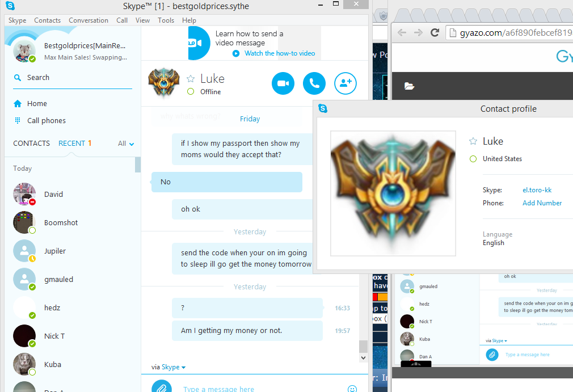The height and width of the screenshot is (392, 573).
Task: Click browser forward arrow in Gyazo window
Action: pyautogui.click(x=418, y=32)
